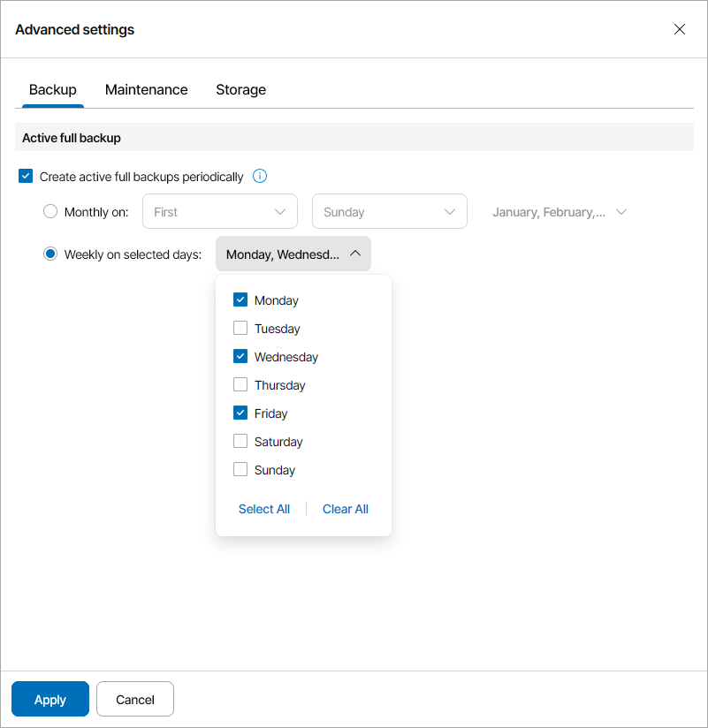Click the Select All link
Image resolution: width=708 pixels, height=728 pixels.
click(264, 509)
